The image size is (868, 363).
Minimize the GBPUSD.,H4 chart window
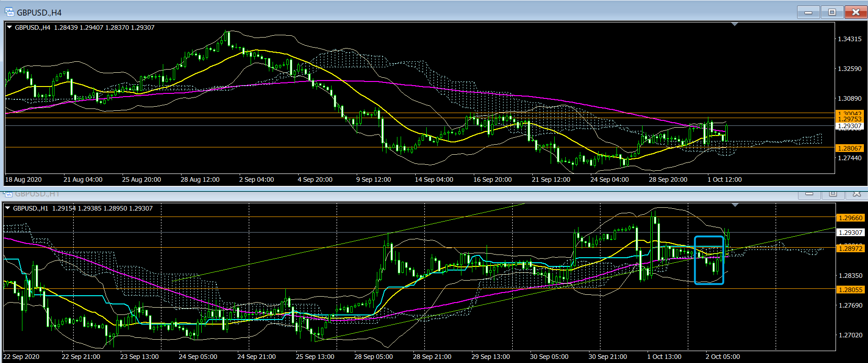click(x=808, y=12)
